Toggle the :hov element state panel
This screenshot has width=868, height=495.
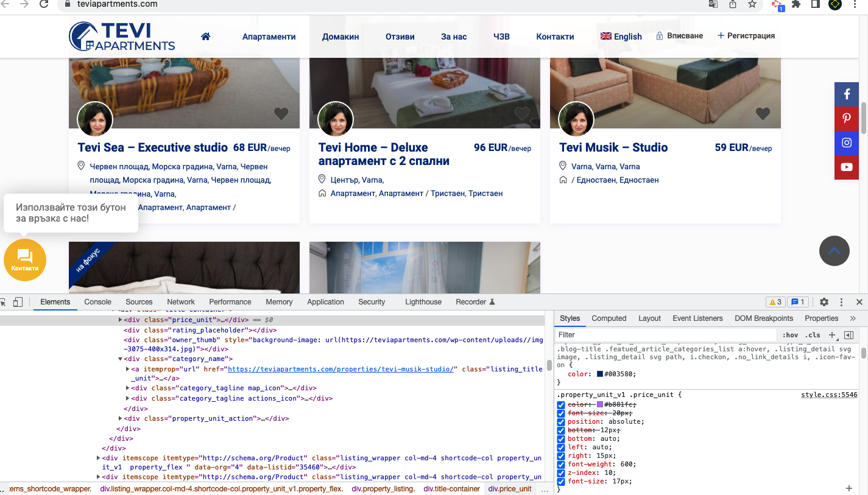791,335
